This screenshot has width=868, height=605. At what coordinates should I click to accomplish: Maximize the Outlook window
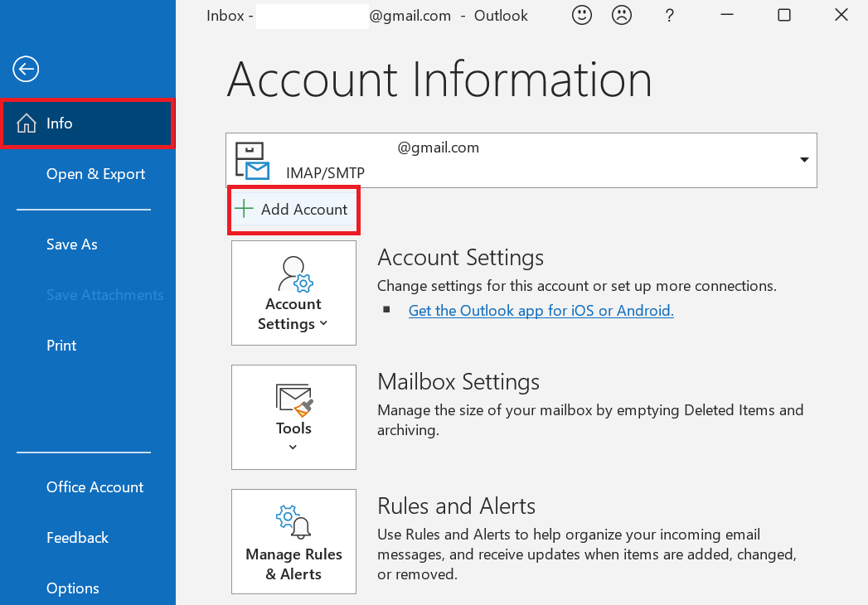tap(784, 15)
